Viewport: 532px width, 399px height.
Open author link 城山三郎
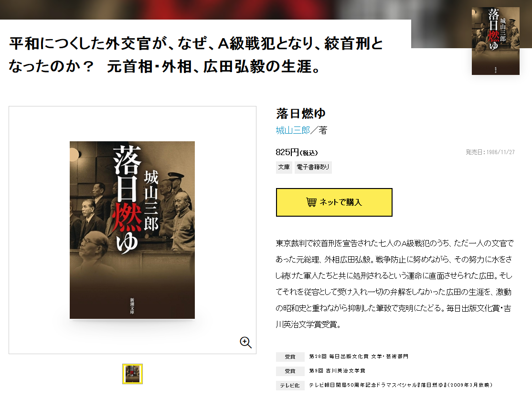click(x=293, y=130)
